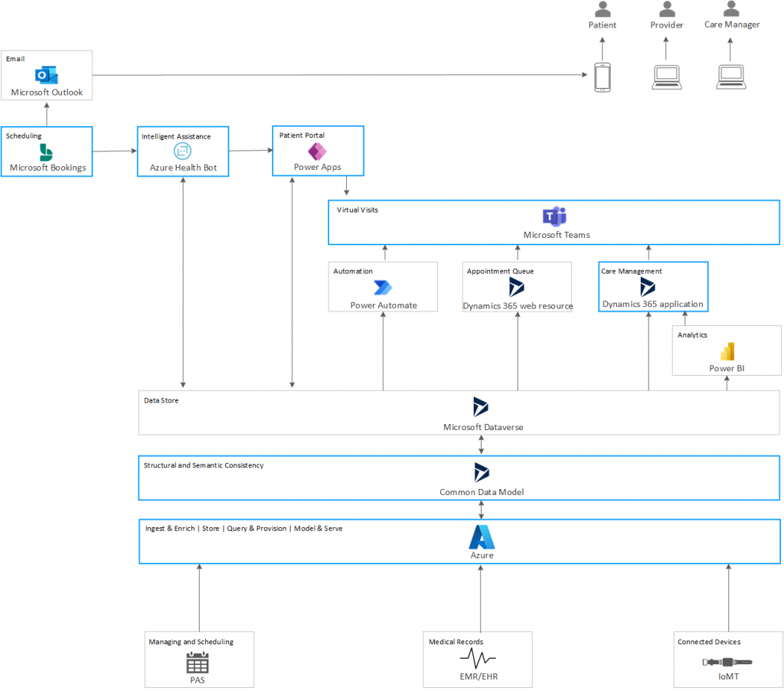Click the person icon above Patient

pyautogui.click(x=603, y=9)
